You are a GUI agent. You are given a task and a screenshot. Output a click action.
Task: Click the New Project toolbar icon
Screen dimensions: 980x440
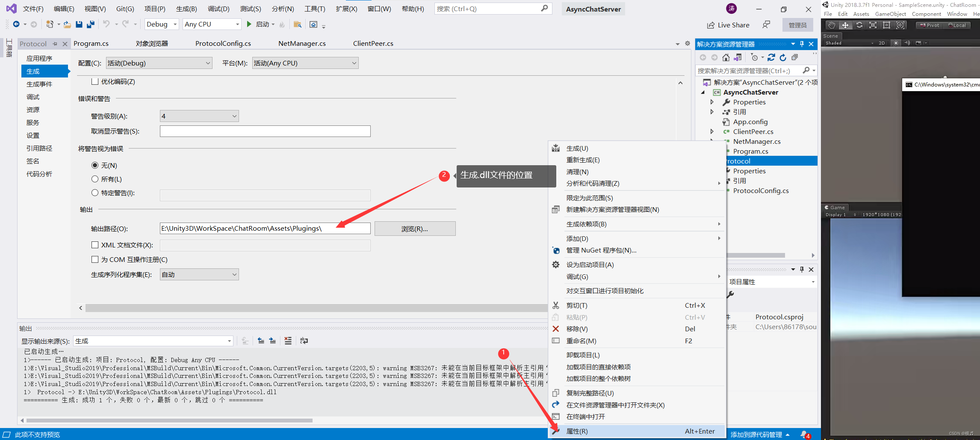50,24
